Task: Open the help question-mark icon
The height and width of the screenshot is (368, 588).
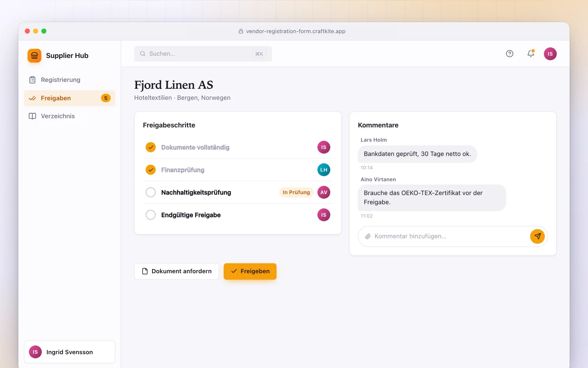Action: pyautogui.click(x=509, y=54)
